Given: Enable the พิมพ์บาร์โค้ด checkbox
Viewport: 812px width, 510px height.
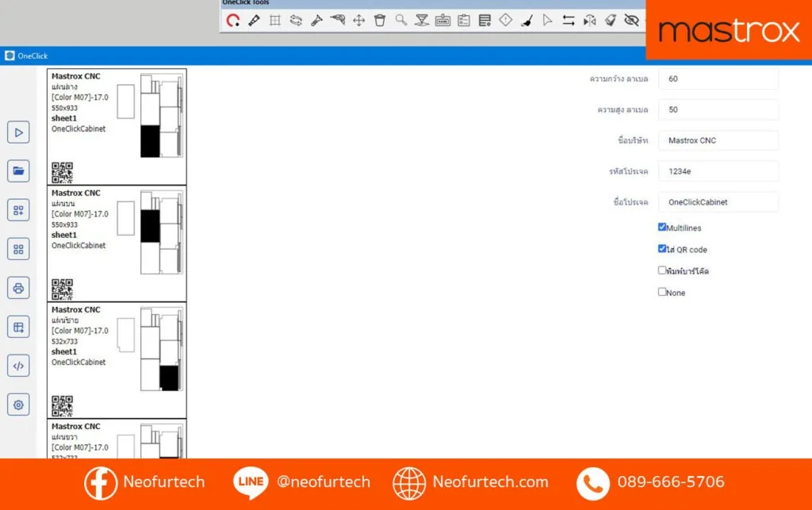Looking at the screenshot, I should tap(662, 270).
